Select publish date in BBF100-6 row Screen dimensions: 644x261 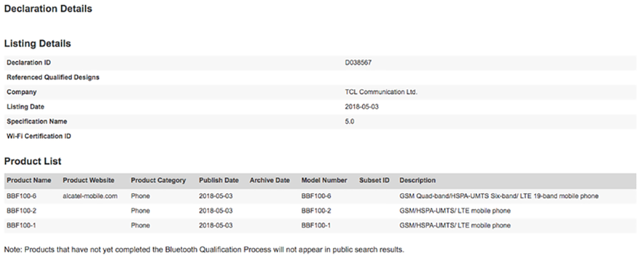click(x=215, y=196)
